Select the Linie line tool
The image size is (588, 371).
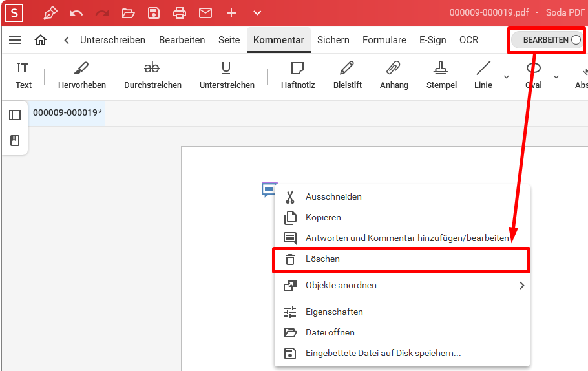pyautogui.click(x=483, y=76)
